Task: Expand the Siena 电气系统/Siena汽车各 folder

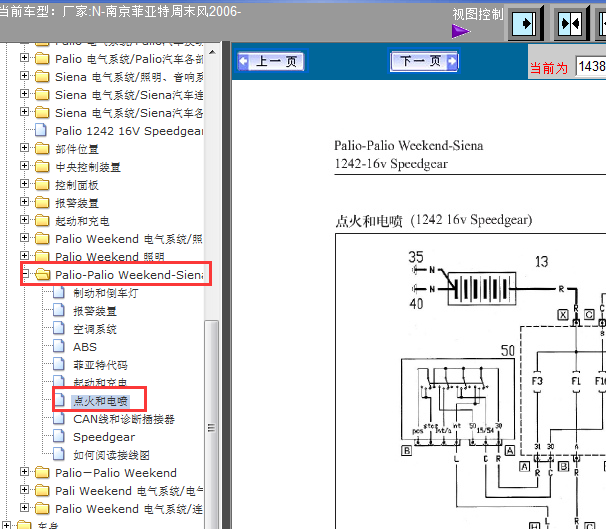Action: [24, 112]
